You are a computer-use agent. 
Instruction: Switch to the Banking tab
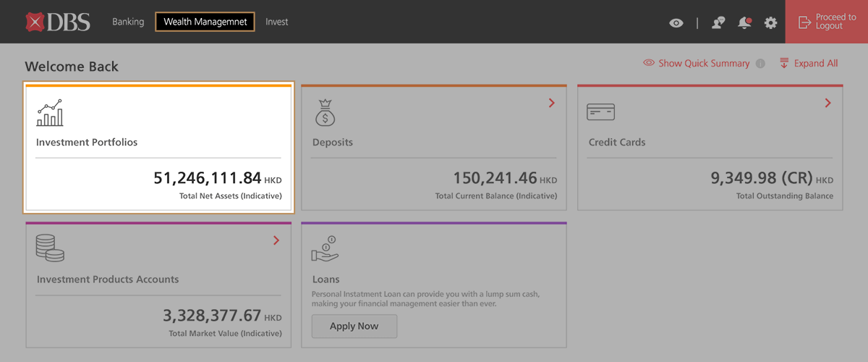click(x=128, y=22)
